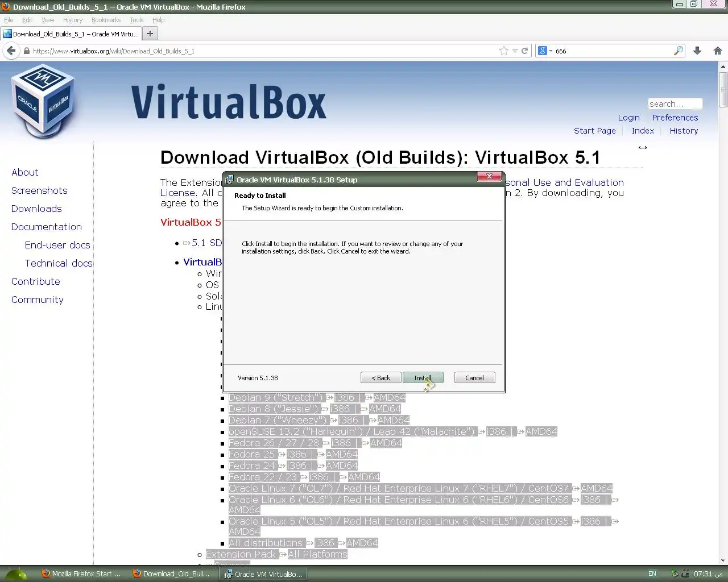The width and height of the screenshot is (728, 582).
Task: Click the EN language indicator in tray
Action: click(x=652, y=574)
